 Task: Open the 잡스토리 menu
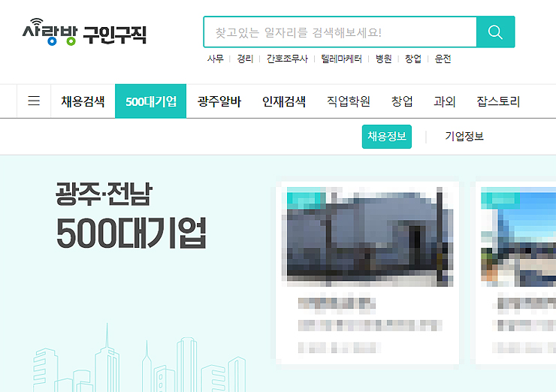[498, 101]
